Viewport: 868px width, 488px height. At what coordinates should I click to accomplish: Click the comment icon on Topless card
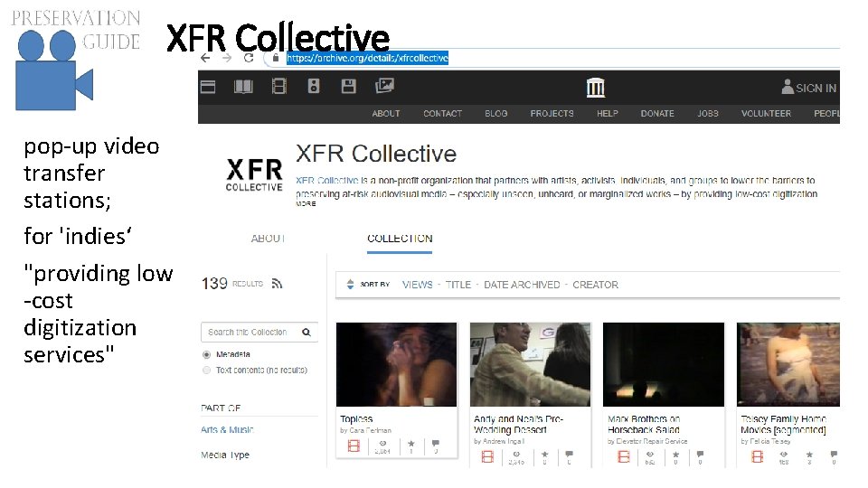coord(436,443)
